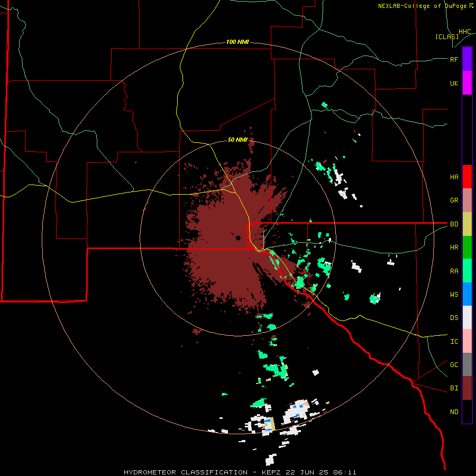
Task: Click the GC label beside the legend
Action: click(454, 365)
